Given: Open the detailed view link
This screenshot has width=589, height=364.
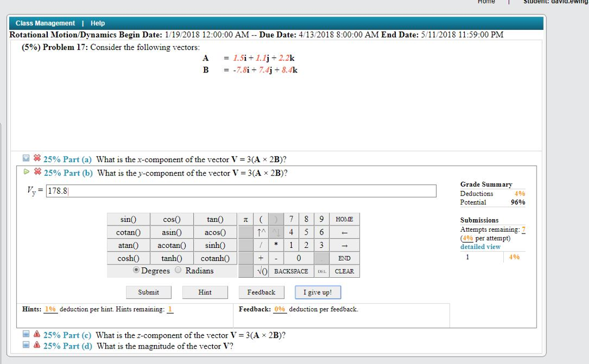Looking at the screenshot, I should point(480,246).
